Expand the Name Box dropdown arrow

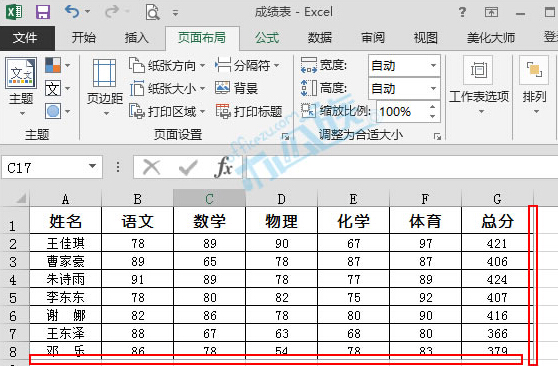click(x=93, y=166)
